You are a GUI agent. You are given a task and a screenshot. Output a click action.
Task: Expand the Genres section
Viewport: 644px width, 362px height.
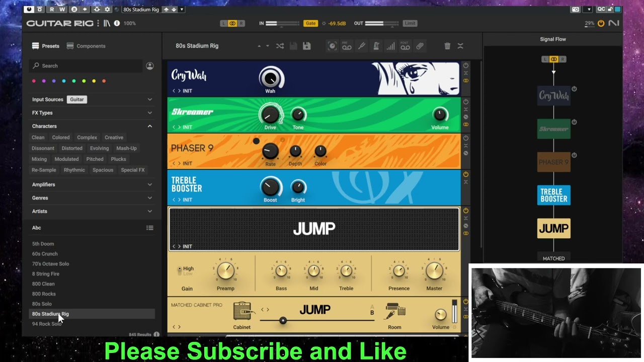[150, 198]
